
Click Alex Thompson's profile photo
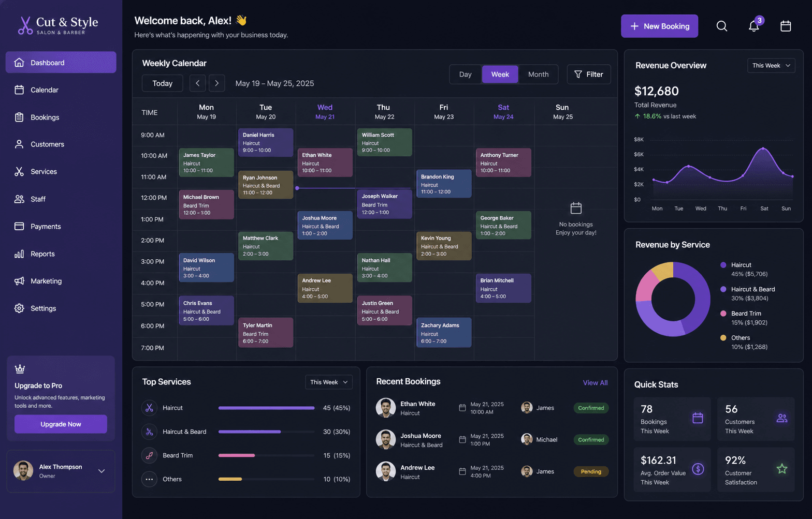click(x=23, y=470)
